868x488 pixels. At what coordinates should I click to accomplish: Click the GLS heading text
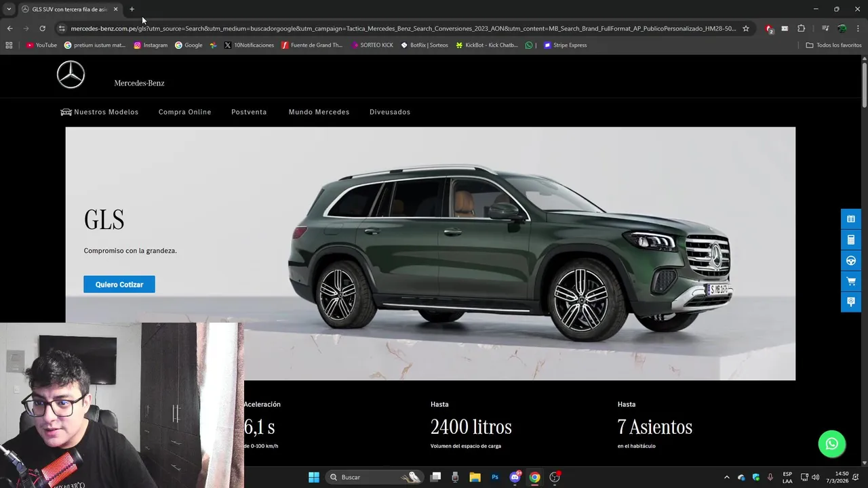tap(104, 220)
